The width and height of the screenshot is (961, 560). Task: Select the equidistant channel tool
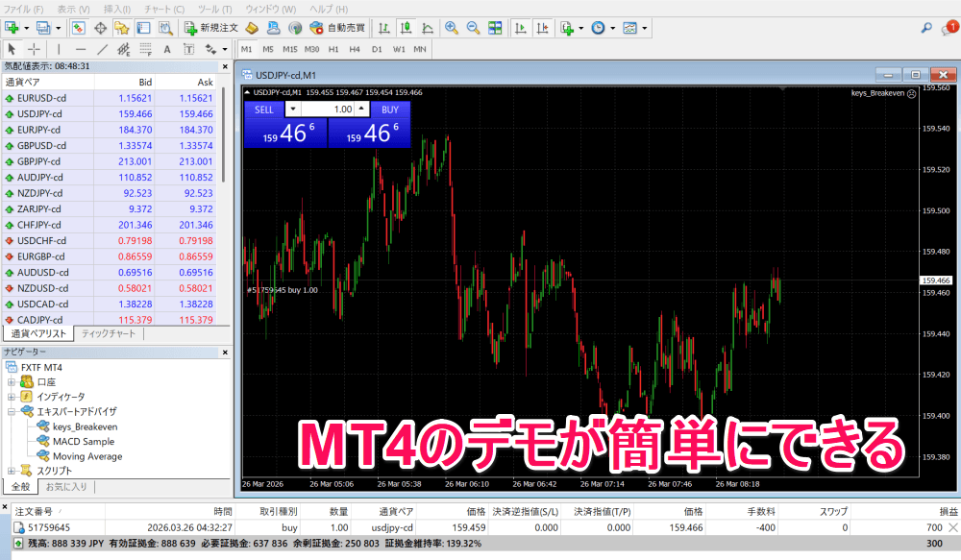click(124, 49)
